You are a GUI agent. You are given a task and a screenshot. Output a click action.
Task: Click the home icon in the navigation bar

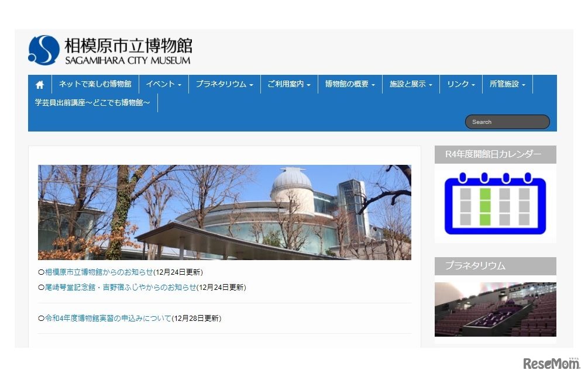point(39,84)
